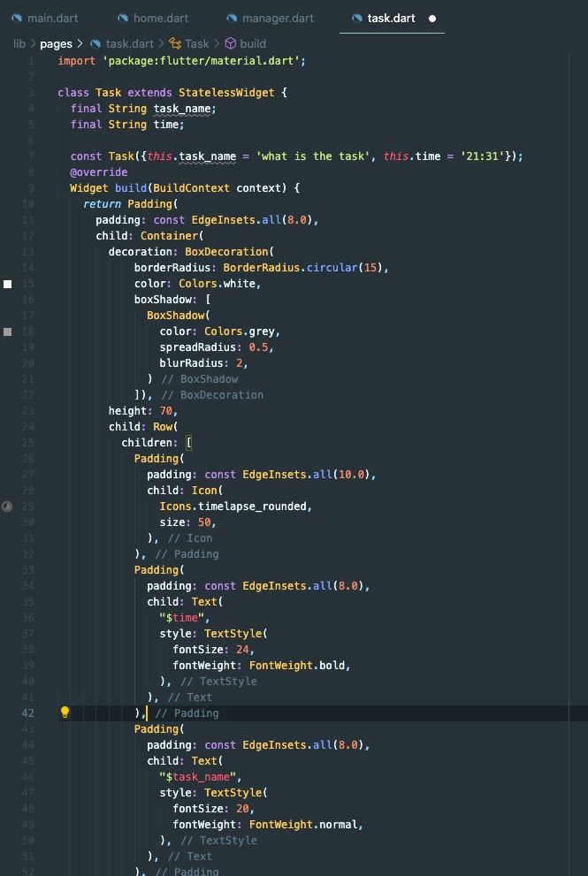Click the '@override' annotation

(99, 172)
